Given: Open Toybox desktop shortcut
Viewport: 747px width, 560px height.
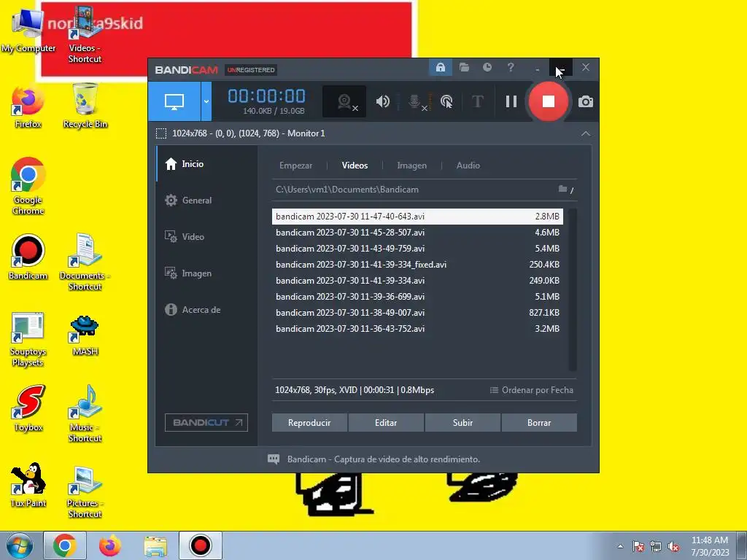Looking at the screenshot, I should [x=28, y=408].
